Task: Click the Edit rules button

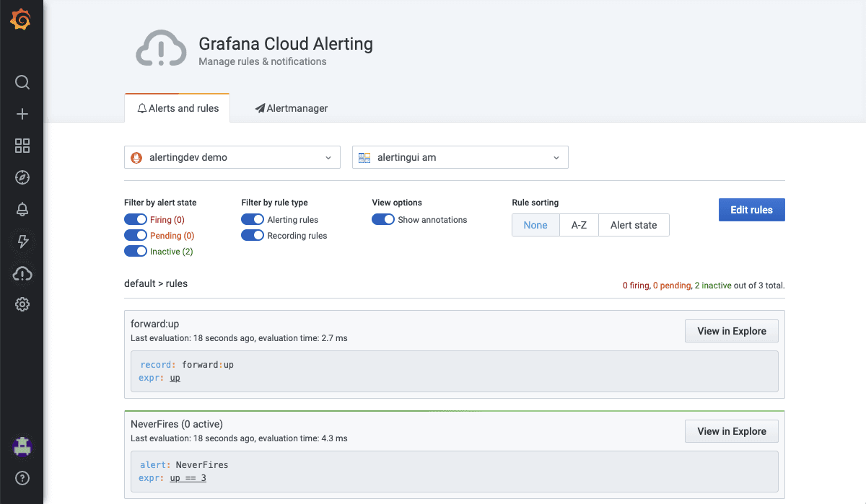Action: pyautogui.click(x=751, y=210)
